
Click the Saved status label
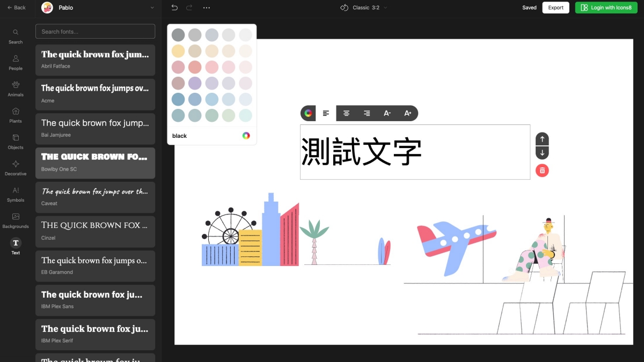click(529, 8)
